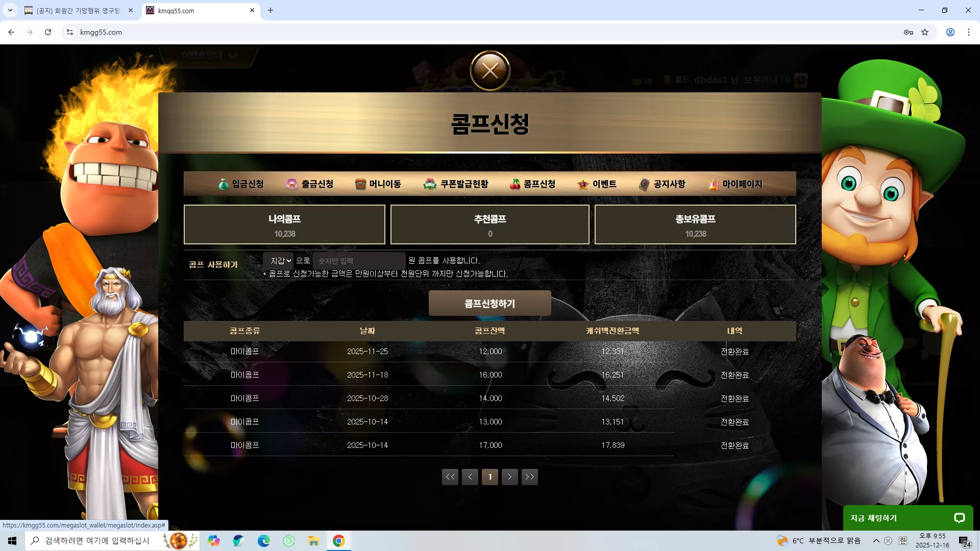Open the 공지사항 menu item
Screen dimensions: 980x551
click(662, 184)
